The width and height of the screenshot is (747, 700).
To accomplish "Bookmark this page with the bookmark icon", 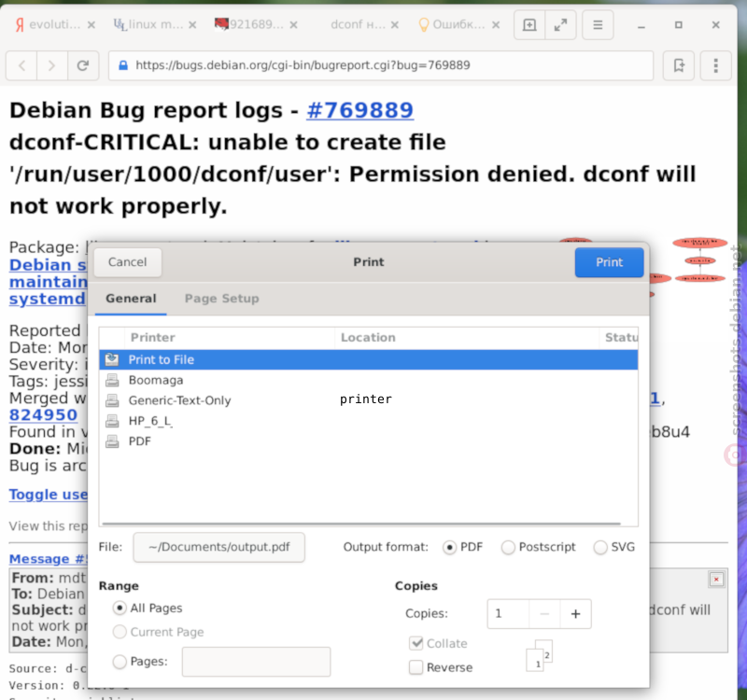I will point(679,65).
